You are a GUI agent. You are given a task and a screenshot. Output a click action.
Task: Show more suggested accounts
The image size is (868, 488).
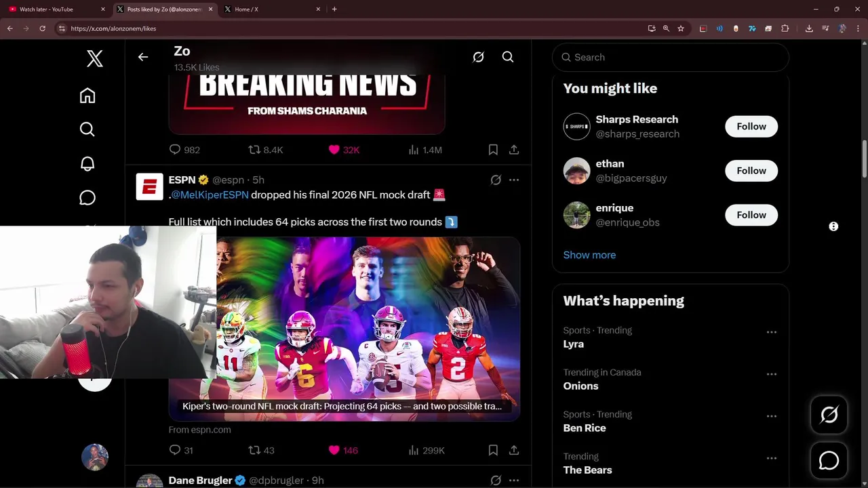tap(589, 255)
